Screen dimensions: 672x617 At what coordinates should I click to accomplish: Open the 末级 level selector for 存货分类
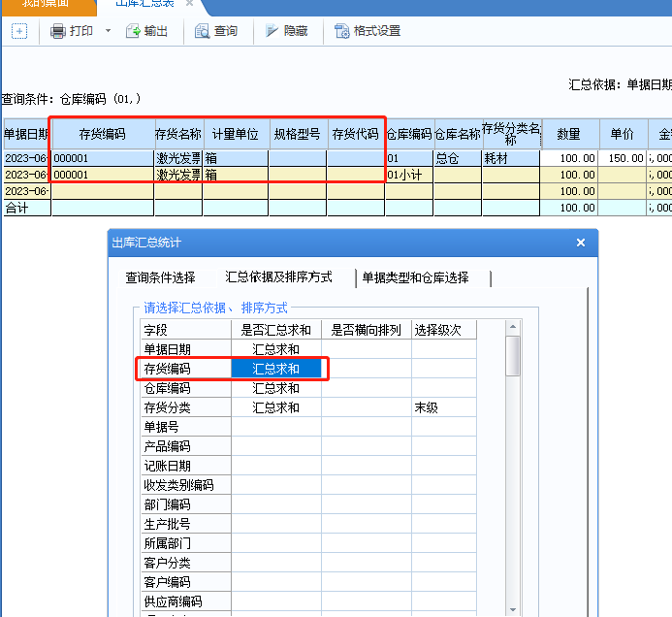point(443,407)
